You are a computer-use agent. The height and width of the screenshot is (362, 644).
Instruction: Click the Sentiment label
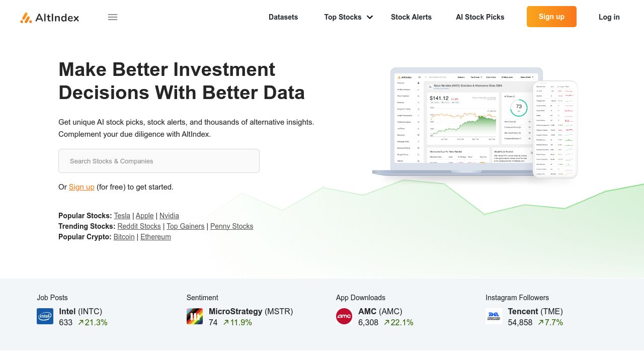(x=202, y=298)
